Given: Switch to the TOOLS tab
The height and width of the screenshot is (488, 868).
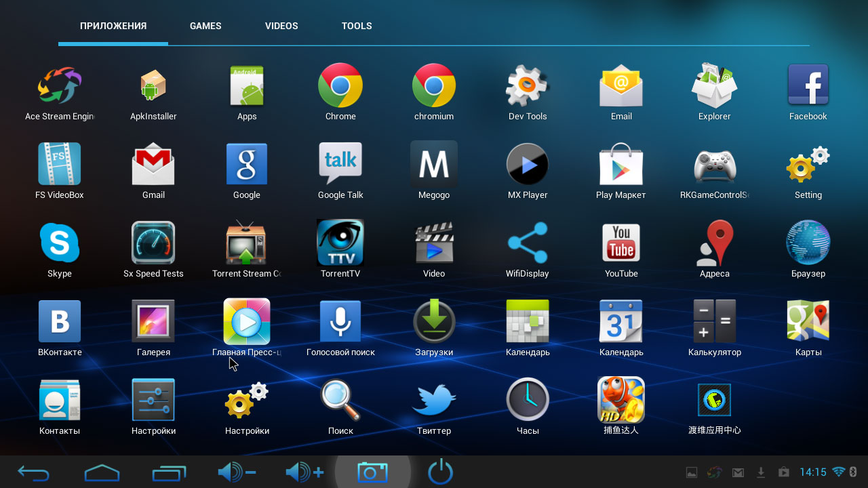Looking at the screenshot, I should click(x=357, y=26).
